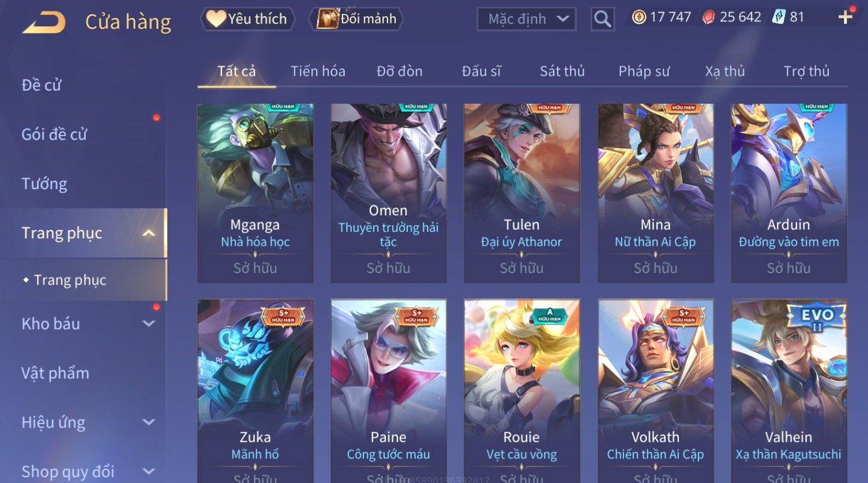This screenshot has width=868, height=483.
Task: Expand the Hiệu ứng sidebar section
Action: click(x=149, y=422)
